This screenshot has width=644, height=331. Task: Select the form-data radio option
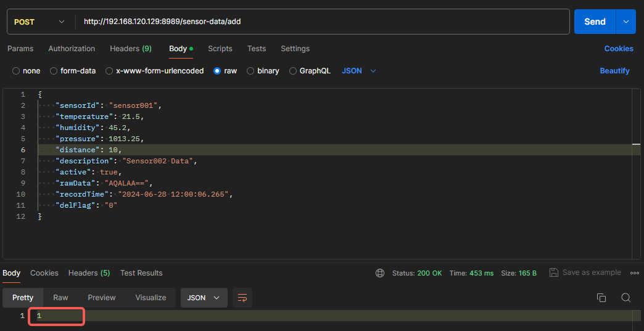54,71
